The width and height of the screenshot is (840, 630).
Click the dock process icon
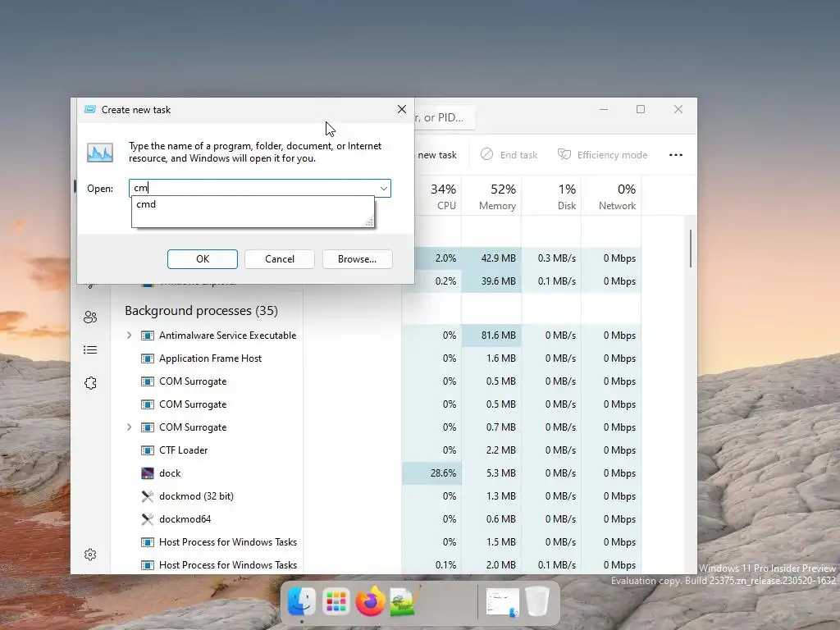click(148, 473)
